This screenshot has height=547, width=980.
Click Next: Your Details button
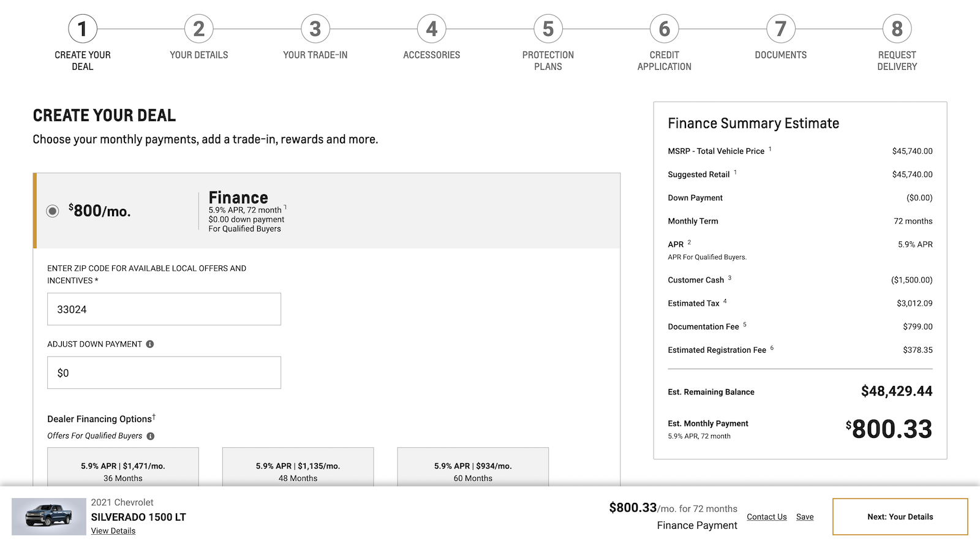(x=900, y=517)
